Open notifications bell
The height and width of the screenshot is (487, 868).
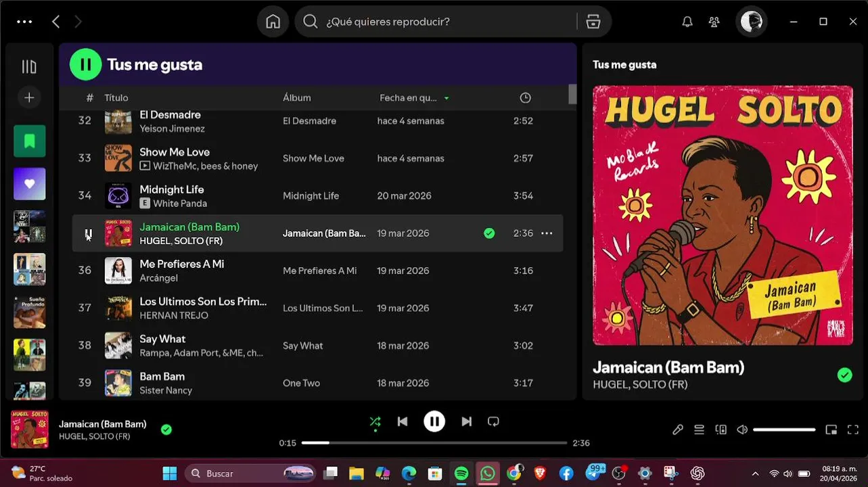pos(687,22)
